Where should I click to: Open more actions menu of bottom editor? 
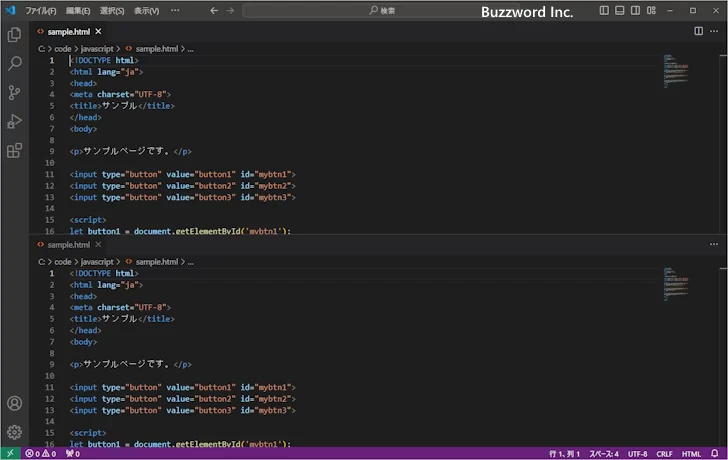(713, 244)
